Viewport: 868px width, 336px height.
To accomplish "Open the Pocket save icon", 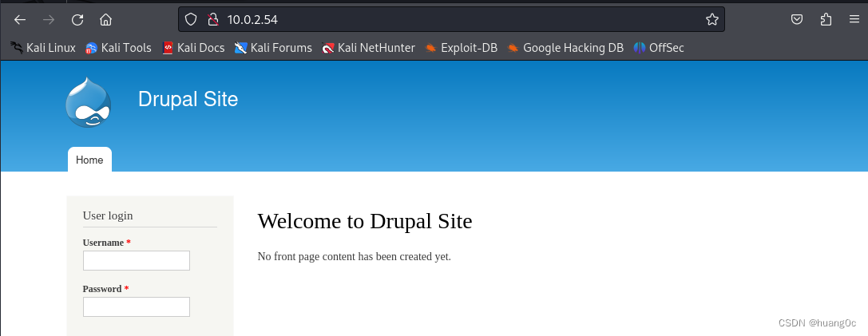I will pyautogui.click(x=797, y=20).
